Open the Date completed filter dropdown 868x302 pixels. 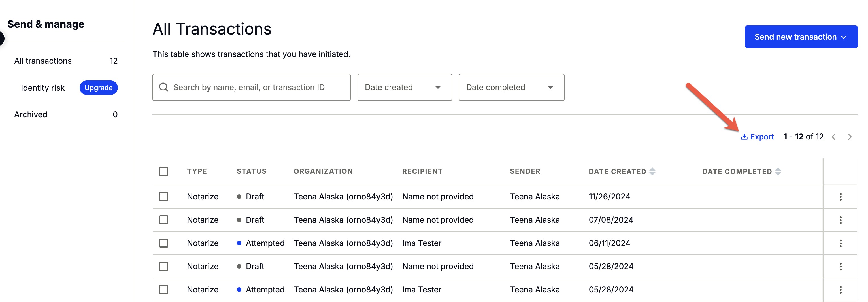tap(512, 87)
